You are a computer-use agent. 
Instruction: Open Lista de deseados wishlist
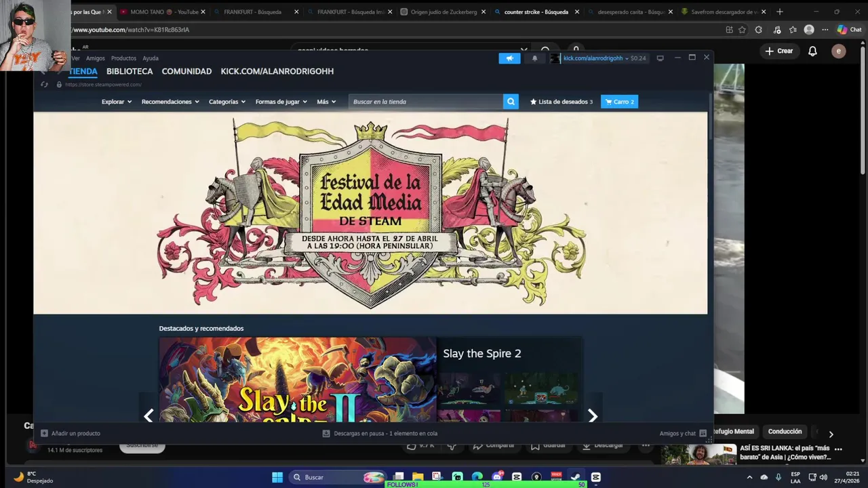[561, 102]
